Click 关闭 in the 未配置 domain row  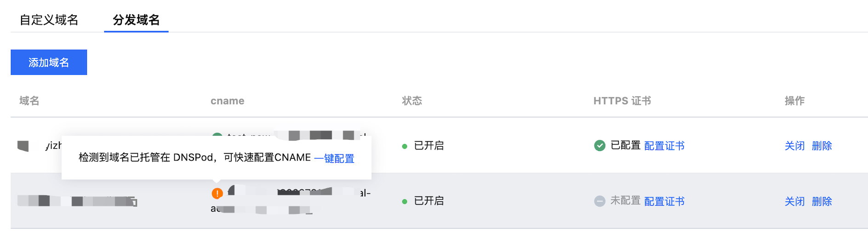click(794, 201)
